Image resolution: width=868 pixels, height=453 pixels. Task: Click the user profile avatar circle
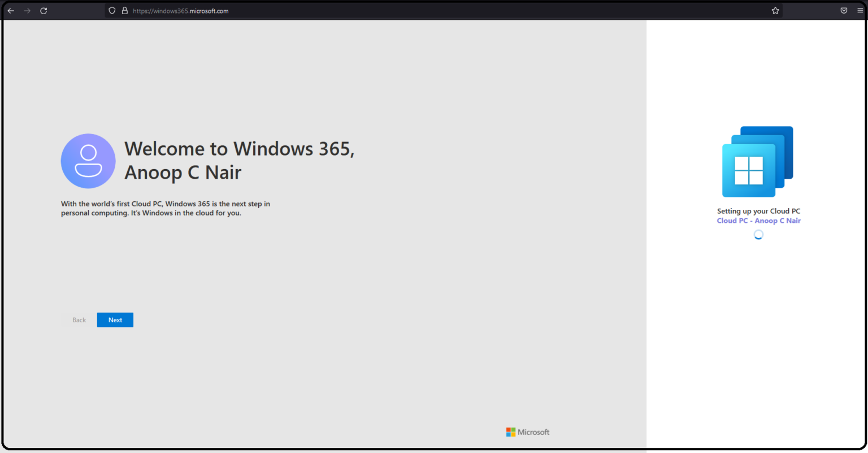pyautogui.click(x=88, y=161)
